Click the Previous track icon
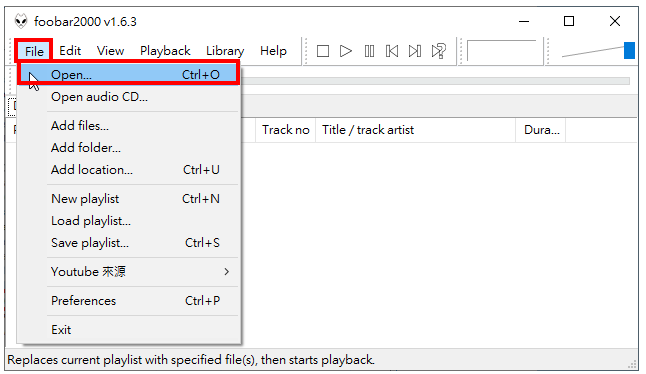The image size is (646, 374). click(392, 51)
